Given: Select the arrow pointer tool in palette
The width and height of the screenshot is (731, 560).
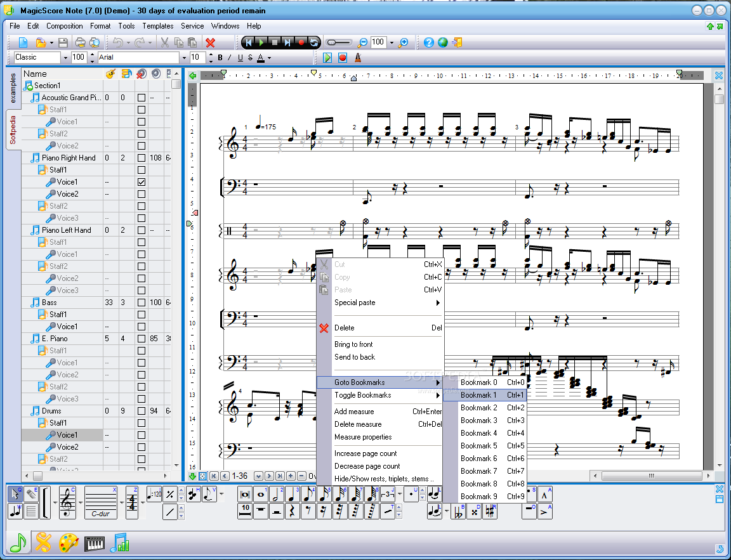Looking at the screenshot, I should tap(15, 494).
